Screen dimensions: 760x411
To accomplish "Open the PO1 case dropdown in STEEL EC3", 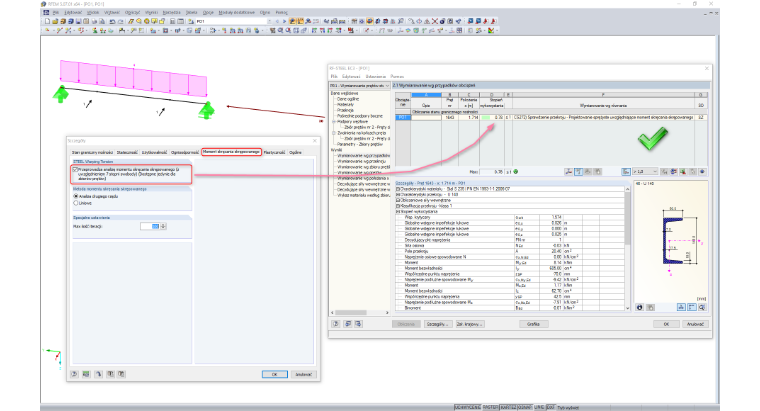I will 387,86.
